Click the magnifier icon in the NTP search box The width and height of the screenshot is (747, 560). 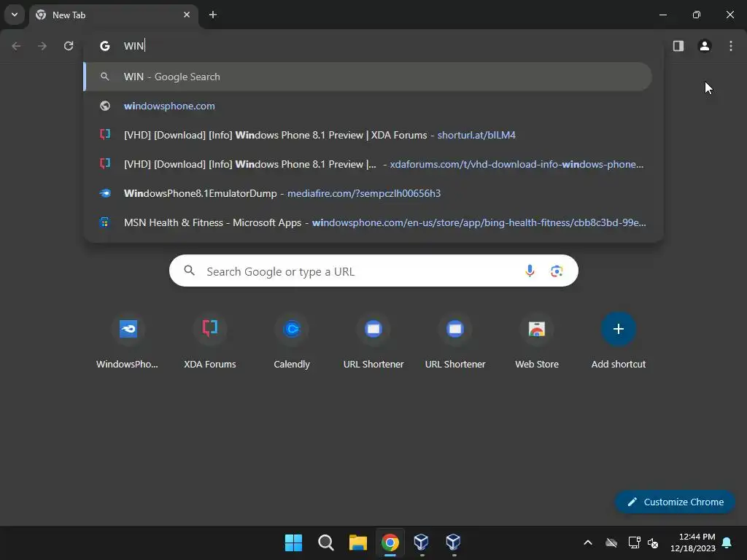click(189, 271)
